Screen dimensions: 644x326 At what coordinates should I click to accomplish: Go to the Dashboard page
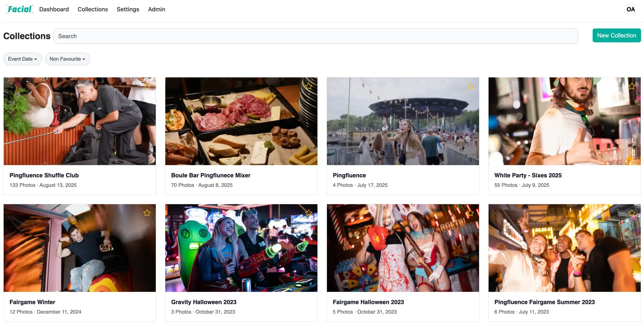[54, 9]
